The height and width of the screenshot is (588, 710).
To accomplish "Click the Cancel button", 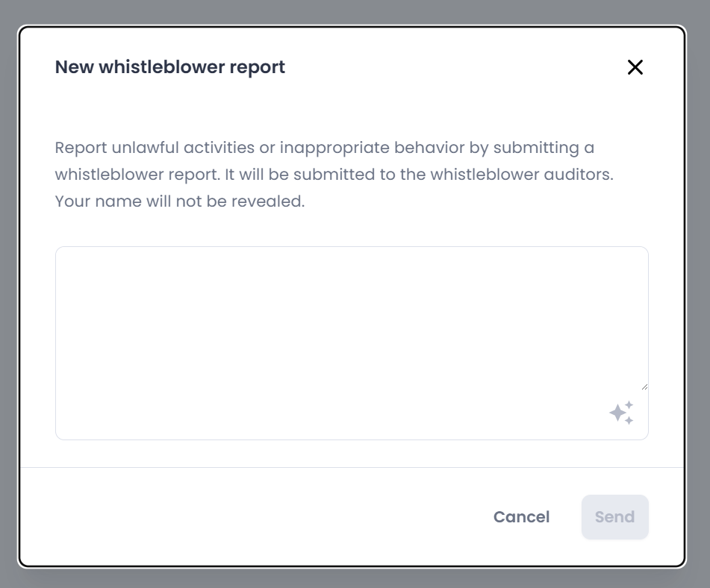I will [521, 517].
